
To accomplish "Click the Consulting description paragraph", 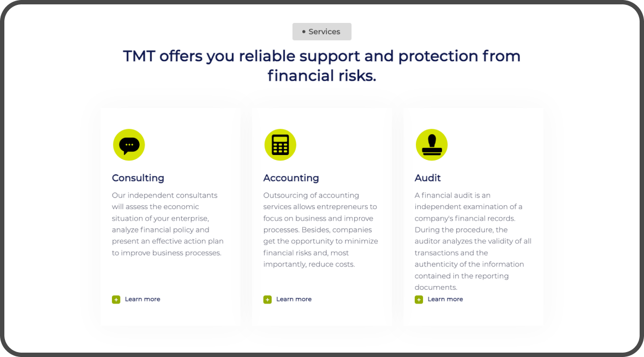I will [168, 224].
